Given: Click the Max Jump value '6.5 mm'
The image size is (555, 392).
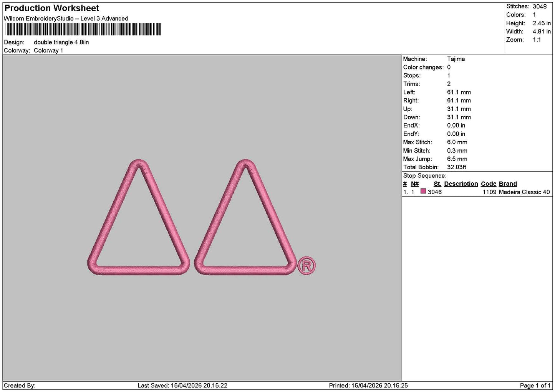Looking at the screenshot, I should pyautogui.click(x=457, y=159).
